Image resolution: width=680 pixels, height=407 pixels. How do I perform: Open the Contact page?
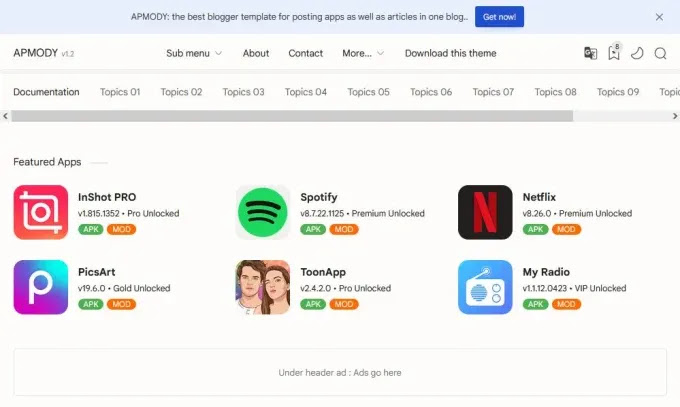tap(306, 53)
